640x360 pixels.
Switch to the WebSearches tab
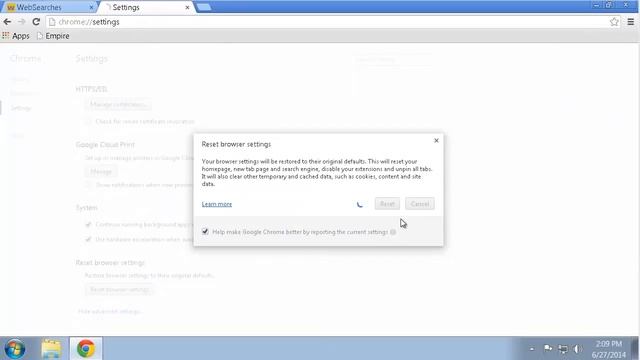[x=48, y=7]
